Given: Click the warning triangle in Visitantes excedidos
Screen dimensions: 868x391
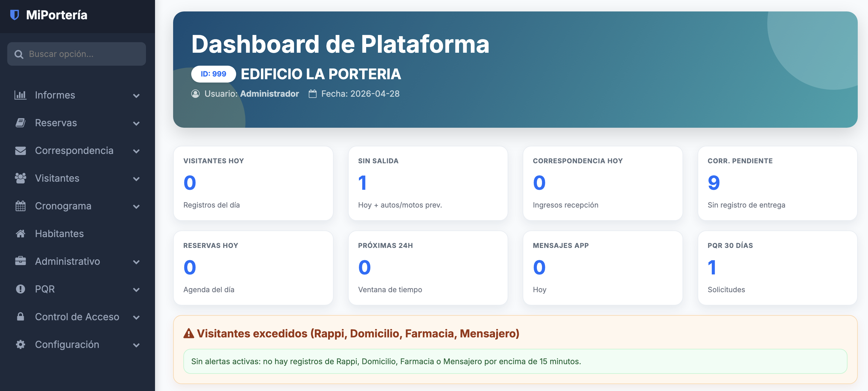Looking at the screenshot, I should point(189,333).
